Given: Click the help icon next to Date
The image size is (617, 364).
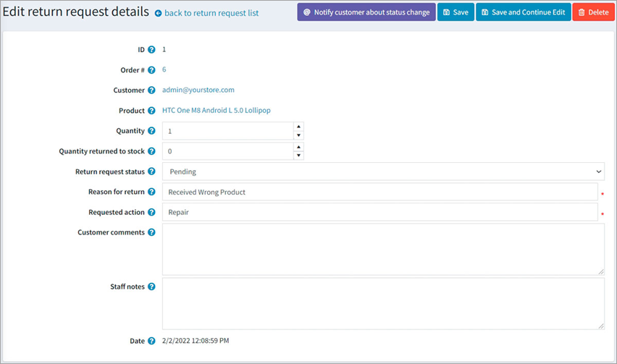Looking at the screenshot, I should (151, 341).
